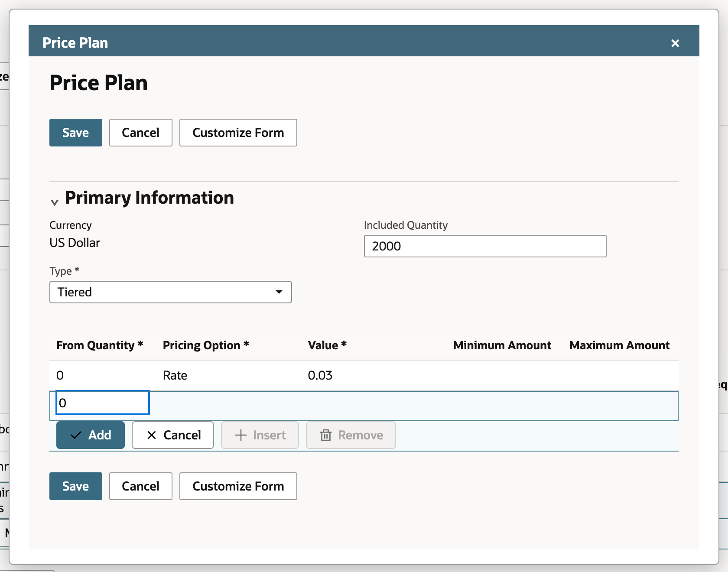Open the Type dropdown set to Tiered
This screenshot has height=572, width=728.
coord(171,292)
